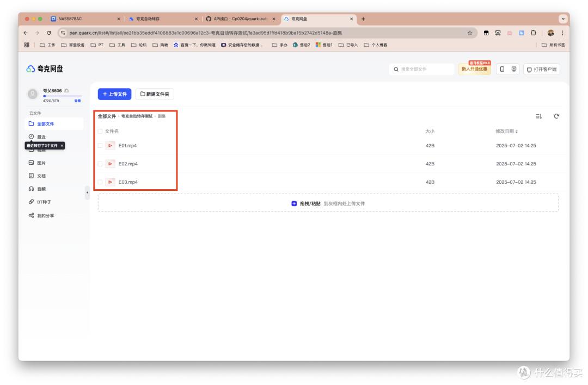Open the E01.mp4 video file icon
This screenshot has width=588, height=385.
(111, 146)
